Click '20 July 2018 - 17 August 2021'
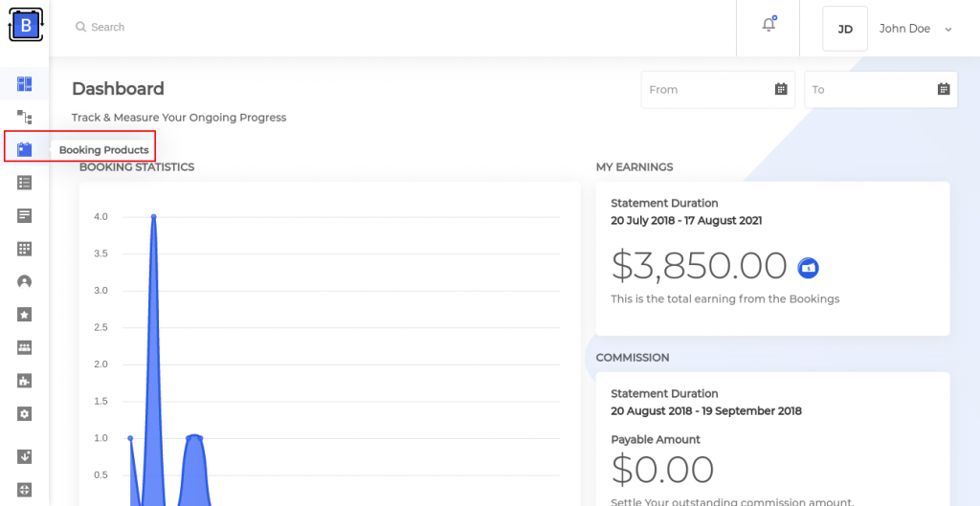The width and height of the screenshot is (980, 506). [686, 221]
